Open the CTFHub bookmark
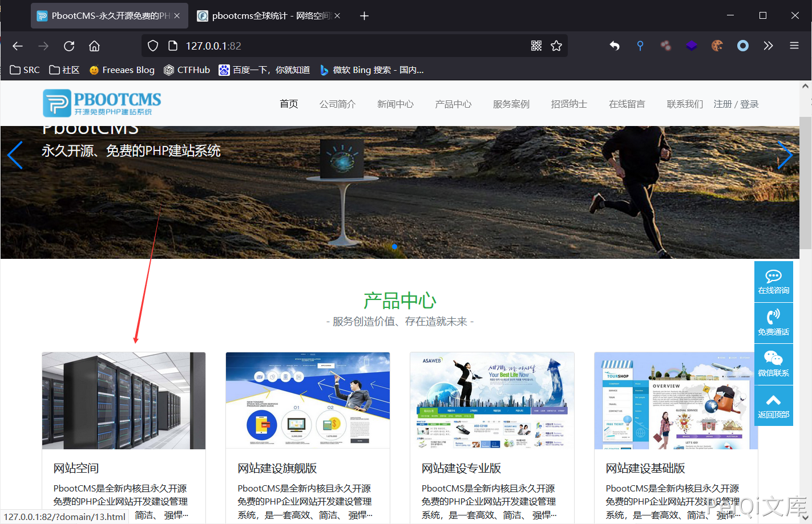Viewport: 812px width, 524px height. click(x=187, y=70)
